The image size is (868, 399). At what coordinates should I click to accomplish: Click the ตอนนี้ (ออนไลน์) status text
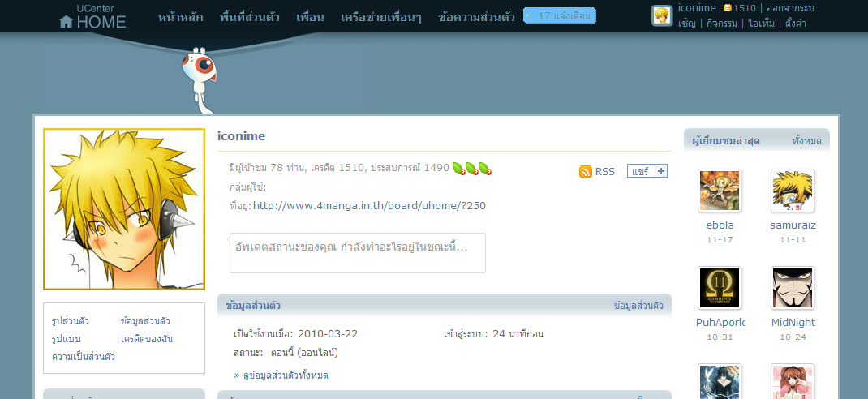click(x=304, y=353)
